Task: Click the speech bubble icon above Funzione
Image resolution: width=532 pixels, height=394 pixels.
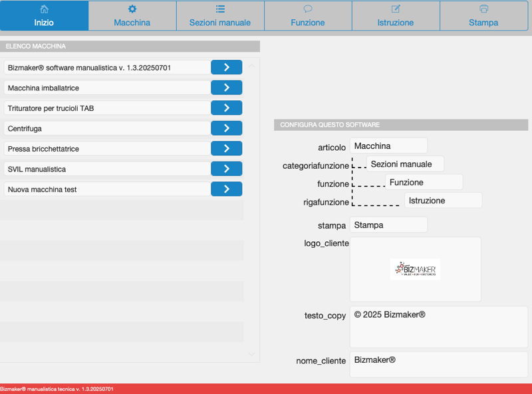Action: (308, 9)
